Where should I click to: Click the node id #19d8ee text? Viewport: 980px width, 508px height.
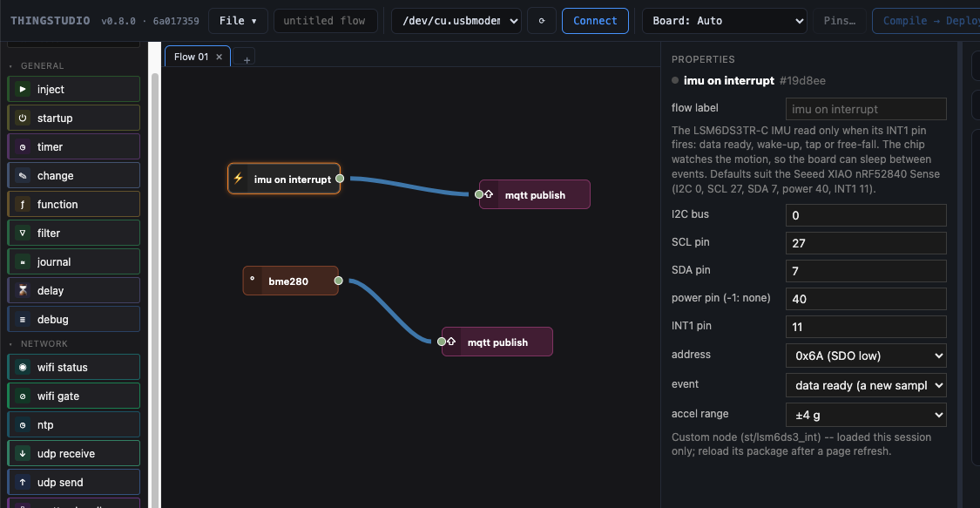pos(802,81)
